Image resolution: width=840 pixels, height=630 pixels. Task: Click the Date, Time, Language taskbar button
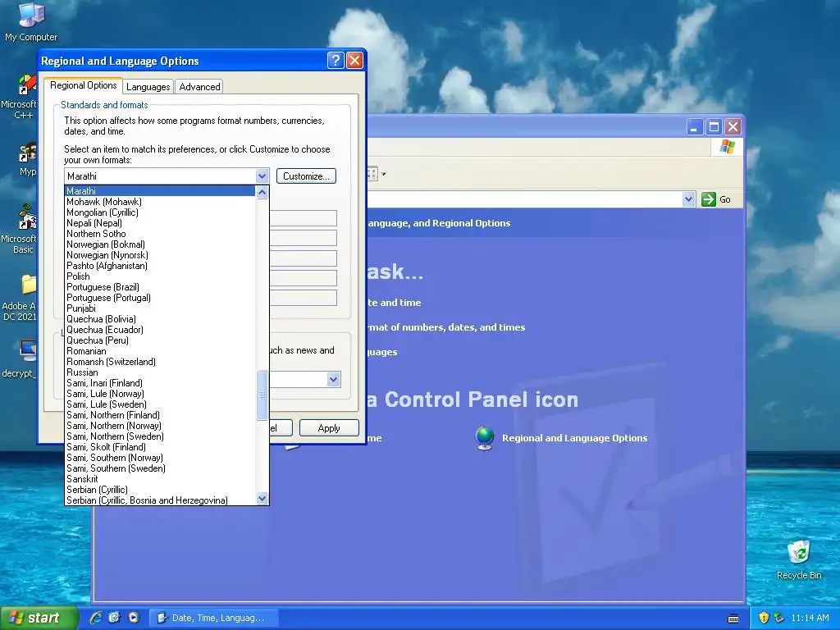point(212,618)
